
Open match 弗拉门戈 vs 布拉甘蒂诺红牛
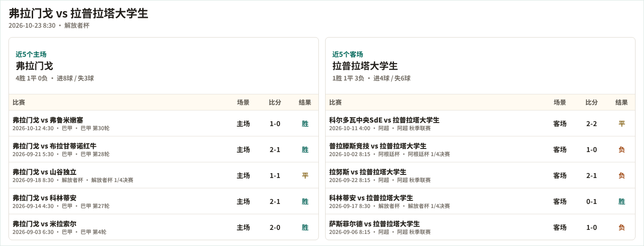55,146
